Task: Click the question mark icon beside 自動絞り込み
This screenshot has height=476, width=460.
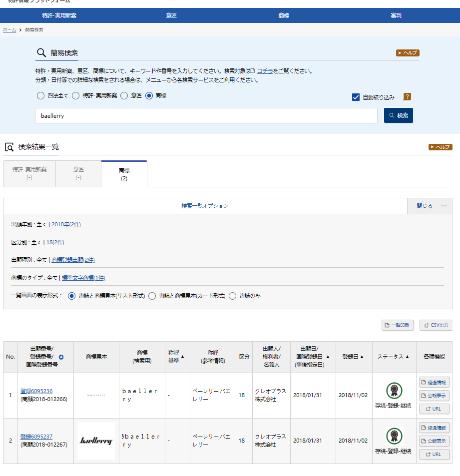Action: (x=407, y=97)
